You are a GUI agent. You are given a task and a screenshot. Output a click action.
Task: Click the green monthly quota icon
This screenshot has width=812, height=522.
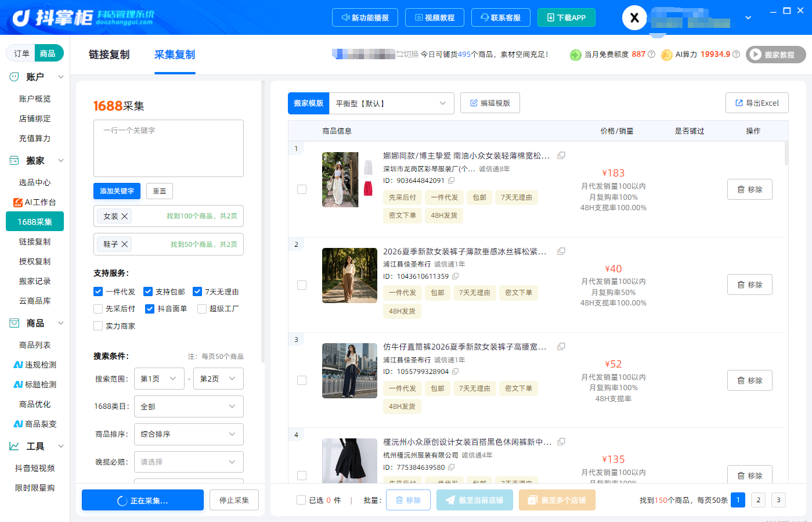coord(575,55)
